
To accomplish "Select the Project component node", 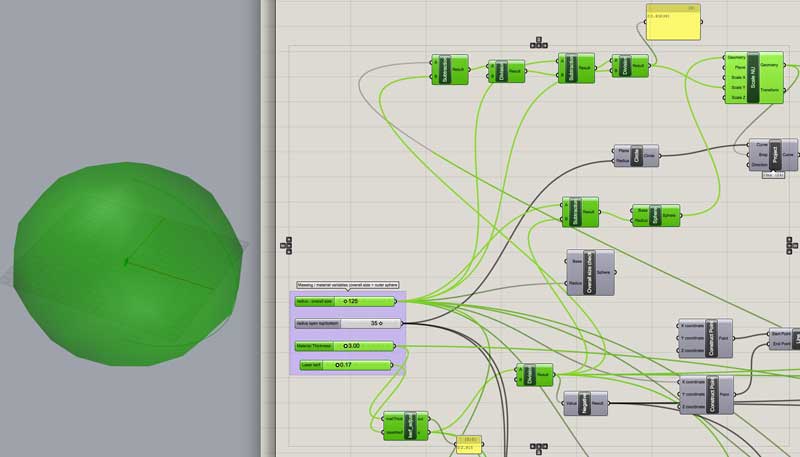I will coord(774,155).
